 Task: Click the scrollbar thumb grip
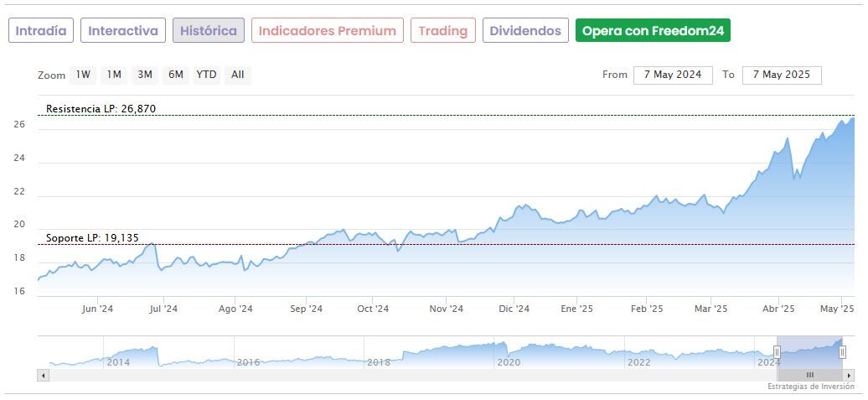(x=810, y=375)
